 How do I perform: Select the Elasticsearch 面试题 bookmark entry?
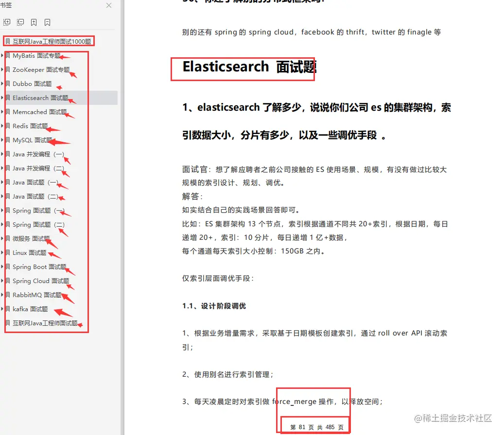click(x=41, y=98)
